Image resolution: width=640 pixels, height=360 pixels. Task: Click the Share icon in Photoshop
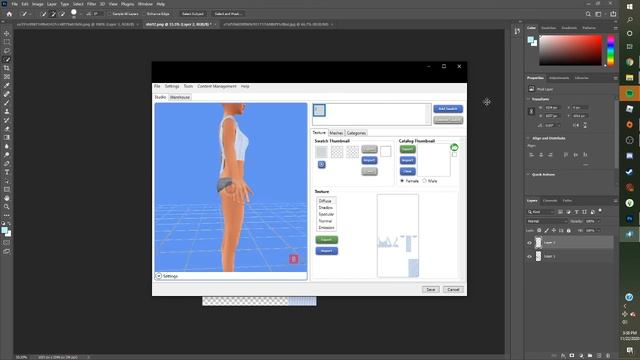(613, 14)
